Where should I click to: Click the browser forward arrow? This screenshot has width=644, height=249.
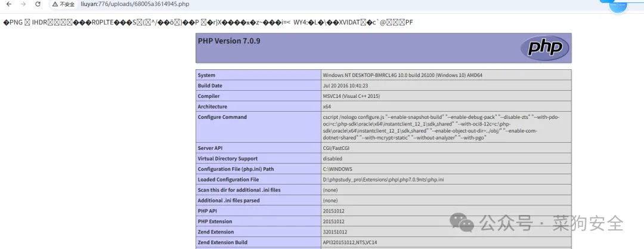23,4
